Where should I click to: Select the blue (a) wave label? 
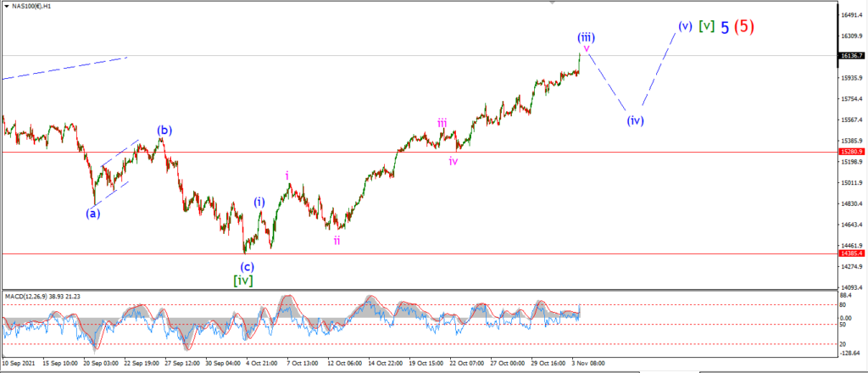(92, 213)
